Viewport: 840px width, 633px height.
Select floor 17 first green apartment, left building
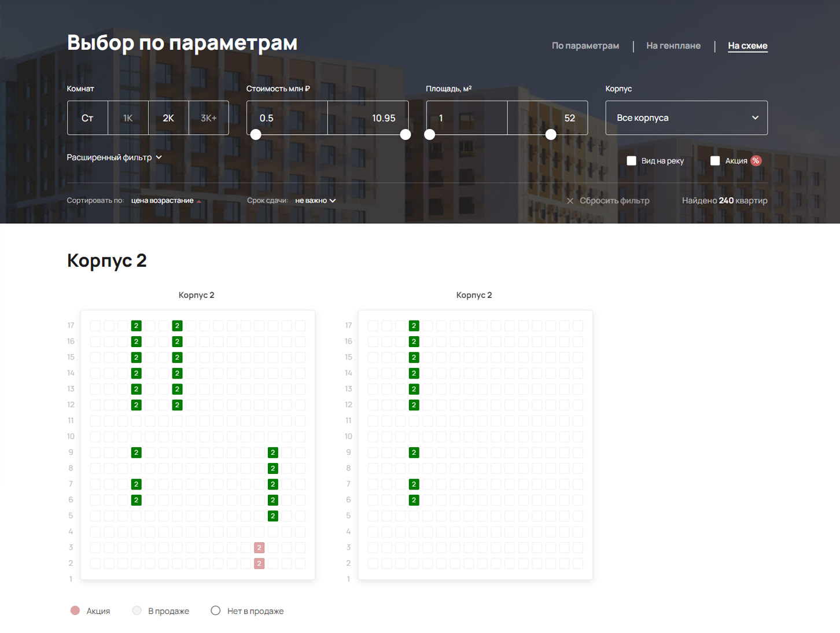[137, 326]
